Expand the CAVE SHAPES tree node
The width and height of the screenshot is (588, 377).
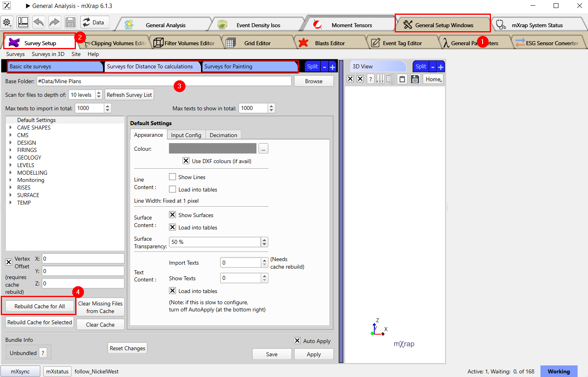coord(10,128)
